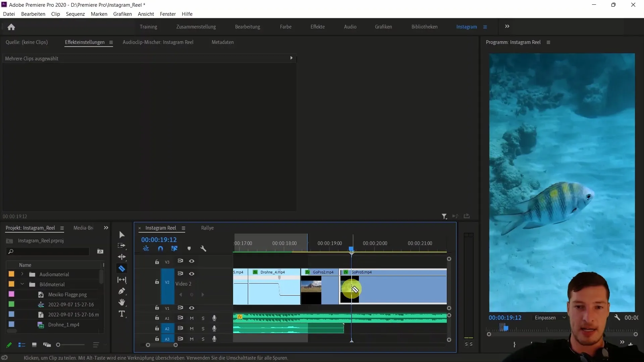The height and width of the screenshot is (362, 644).
Task: Expand timeline view arrow in Effect Controls
Action: [x=291, y=58]
